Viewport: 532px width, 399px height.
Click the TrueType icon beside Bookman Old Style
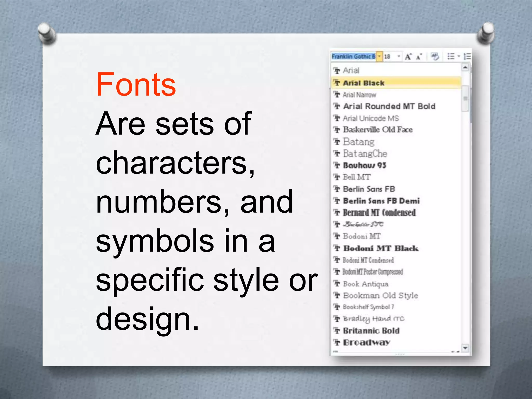(337, 295)
